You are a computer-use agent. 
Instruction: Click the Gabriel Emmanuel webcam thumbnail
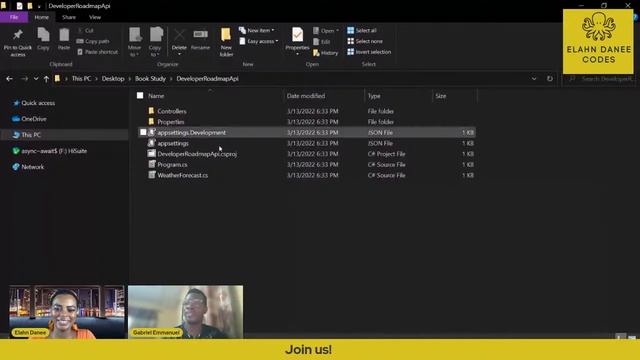185,312
